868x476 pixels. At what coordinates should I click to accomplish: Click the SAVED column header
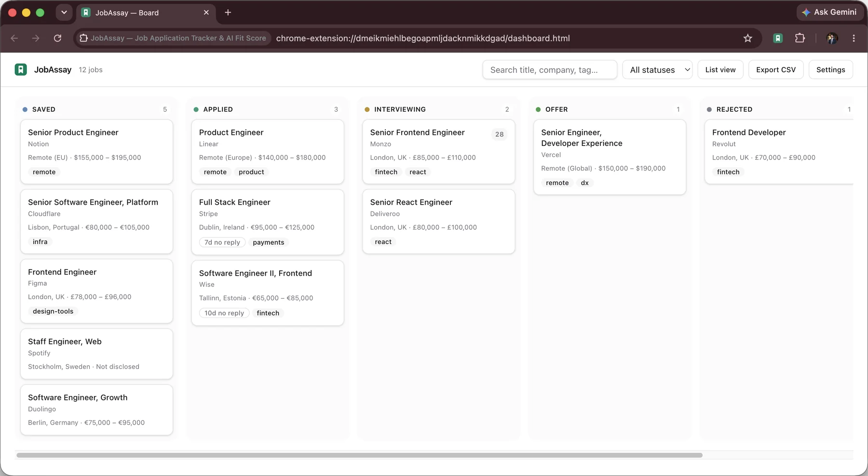44,109
